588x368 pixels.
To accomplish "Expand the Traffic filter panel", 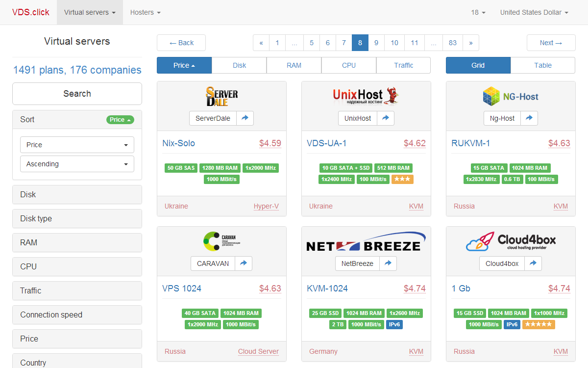I will pyautogui.click(x=77, y=291).
